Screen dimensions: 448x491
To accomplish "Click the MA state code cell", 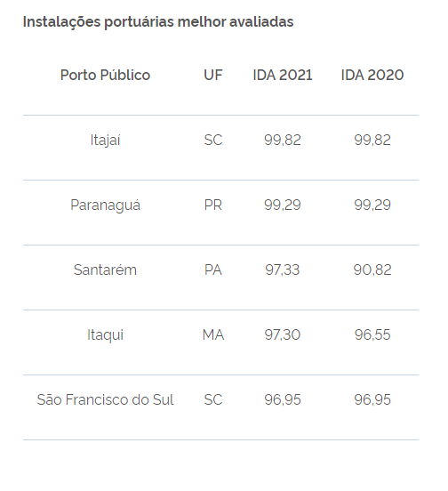I will click(213, 334).
